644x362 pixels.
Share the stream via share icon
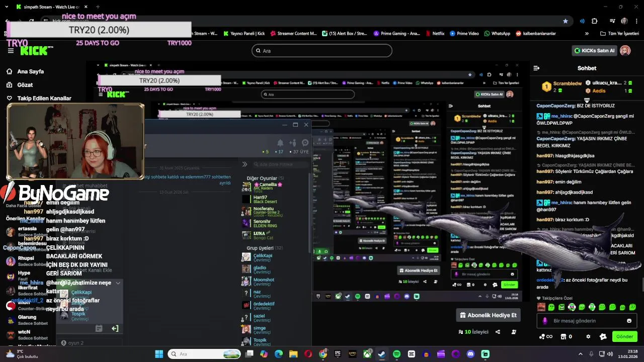coord(498,332)
